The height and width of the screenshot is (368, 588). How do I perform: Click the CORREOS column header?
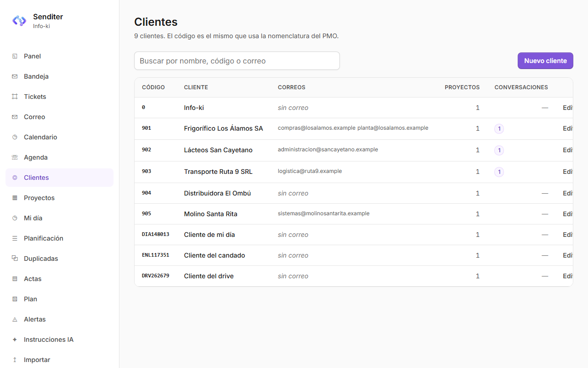point(292,87)
